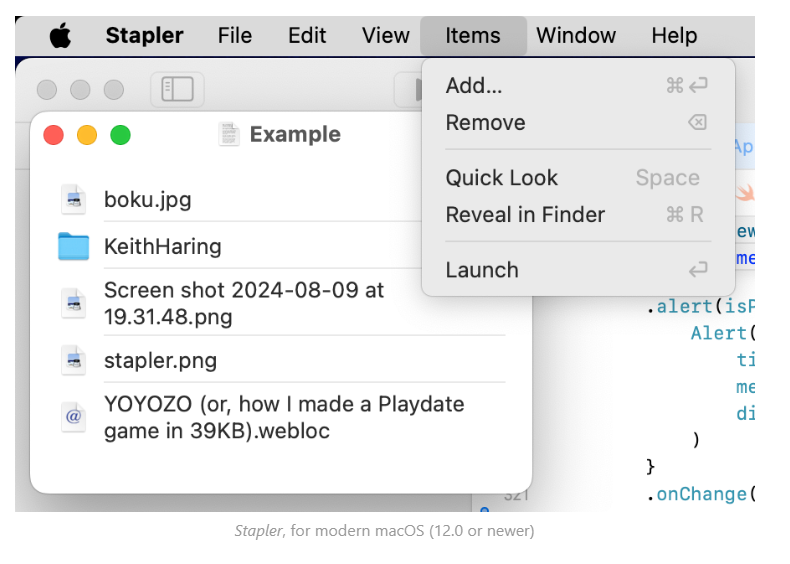The height and width of the screenshot is (564, 790).
Task: Open the Edit menu
Action: (x=307, y=36)
